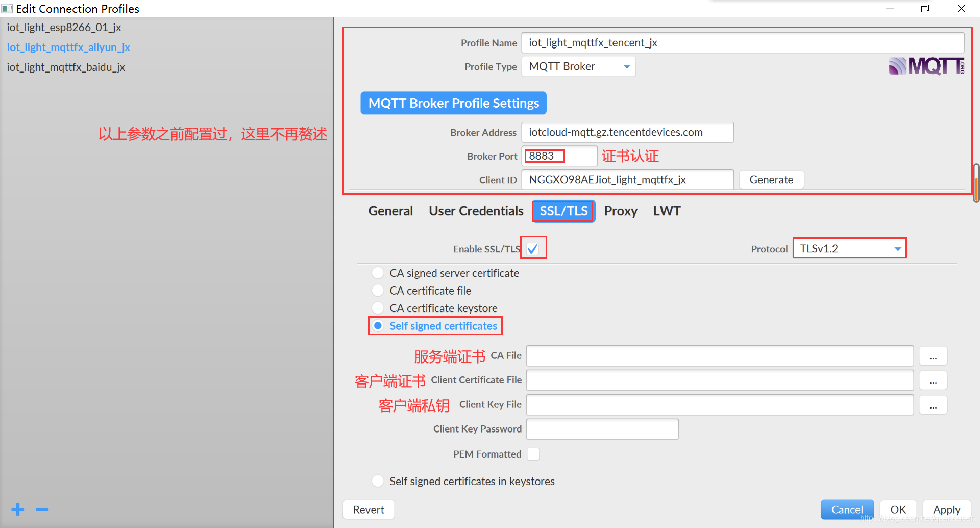Click the Cancel button
This screenshot has height=528, width=980.
pyautogui.click(x=847, y=510)
